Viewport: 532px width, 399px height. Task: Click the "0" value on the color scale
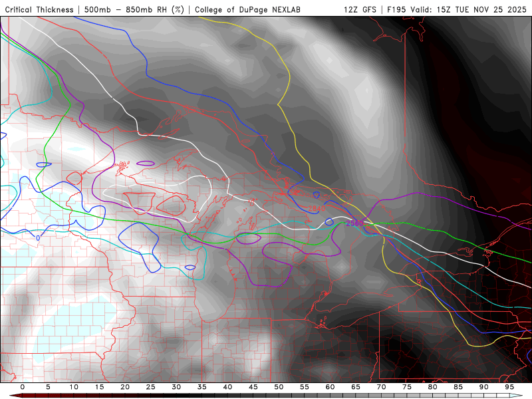tap(23, 387)
